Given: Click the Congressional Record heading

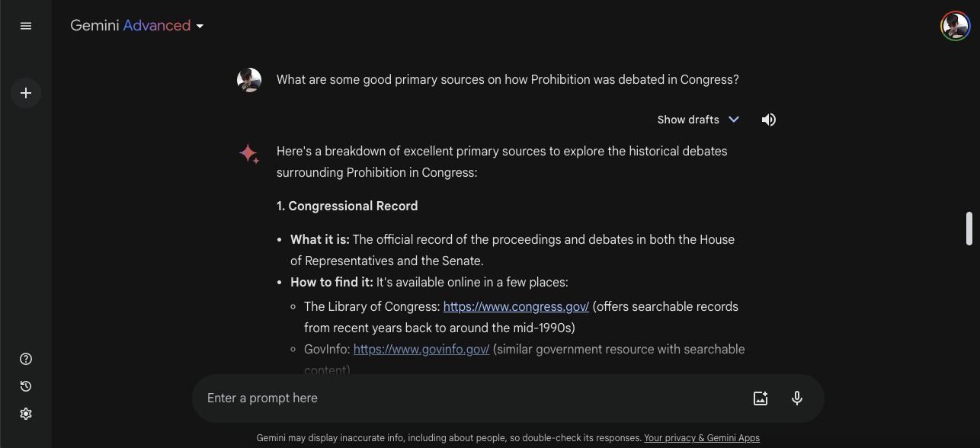Looking at the screenshot, I should click(347, 206).
